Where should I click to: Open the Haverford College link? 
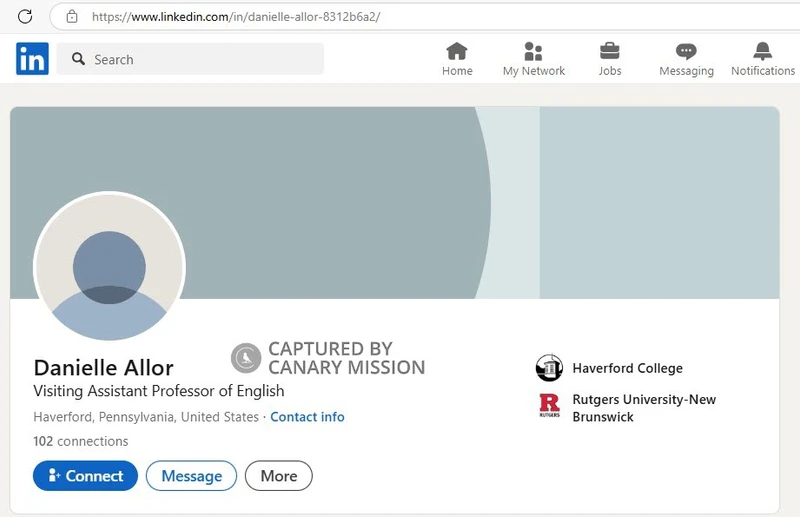tap(627, 368)
